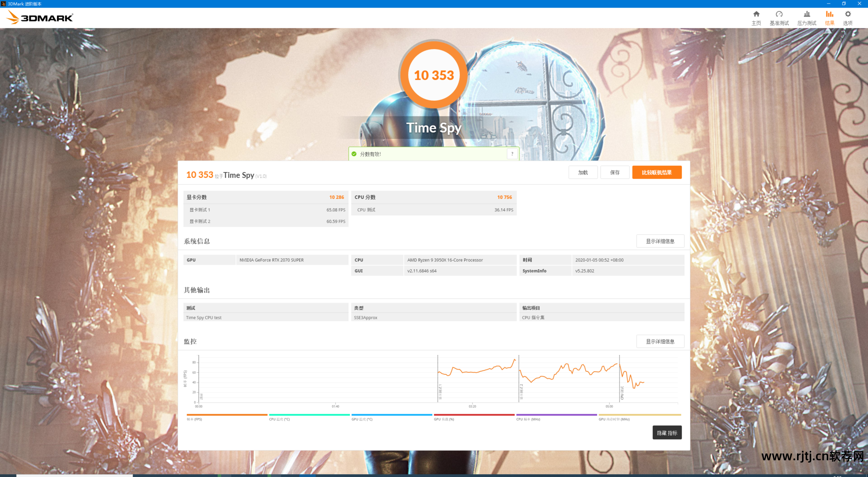
Task: Click the 隐藏 指标 hide indicators button
Action: pyautogui.click(x=667, y=433)
